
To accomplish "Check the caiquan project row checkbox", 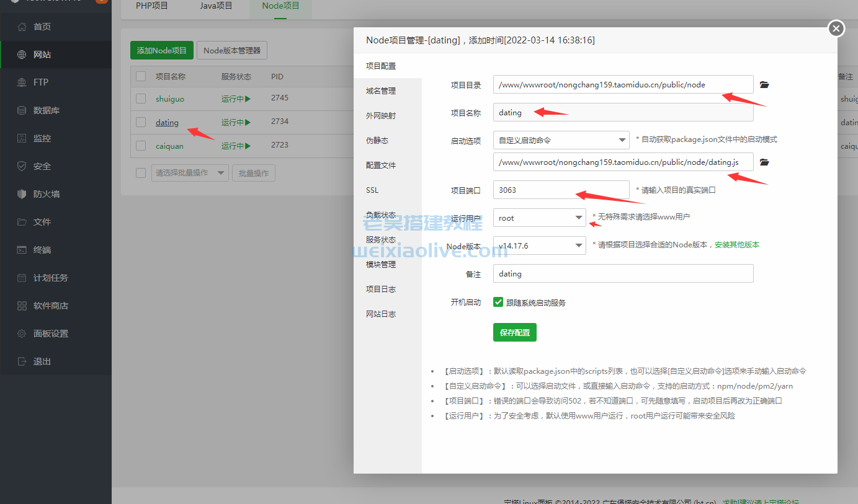I will (x=141, y=146).
